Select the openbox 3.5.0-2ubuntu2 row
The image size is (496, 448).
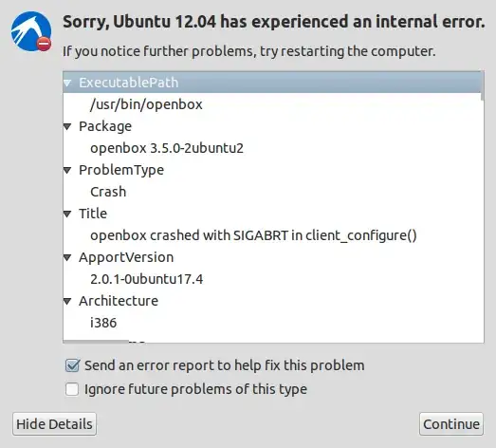(x=272, y=148)
